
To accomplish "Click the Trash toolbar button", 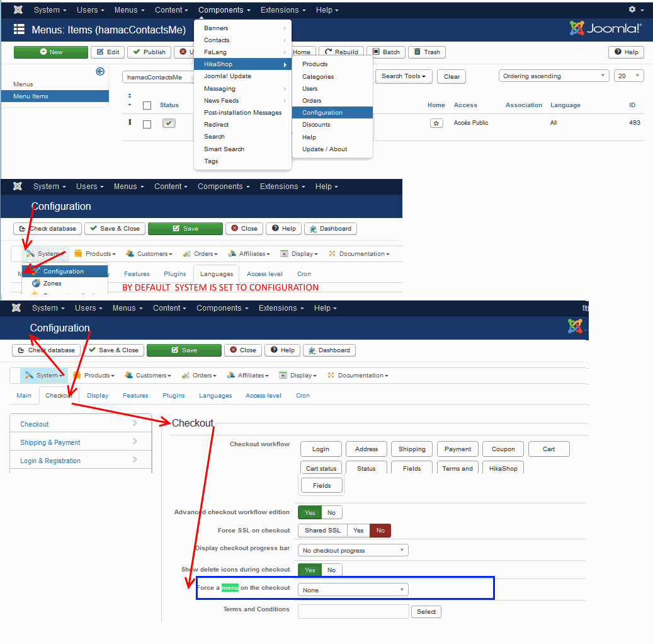I will 427,52.
